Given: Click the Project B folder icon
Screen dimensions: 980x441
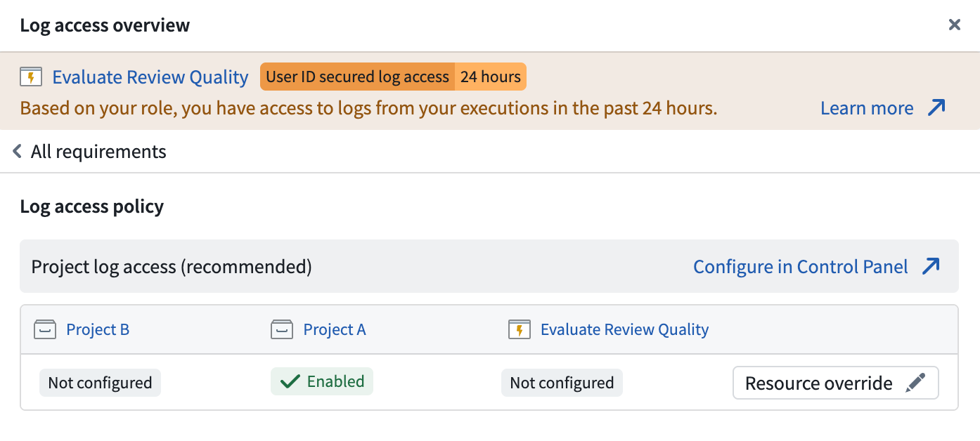Looking at the screenshot, I should 45,329.
